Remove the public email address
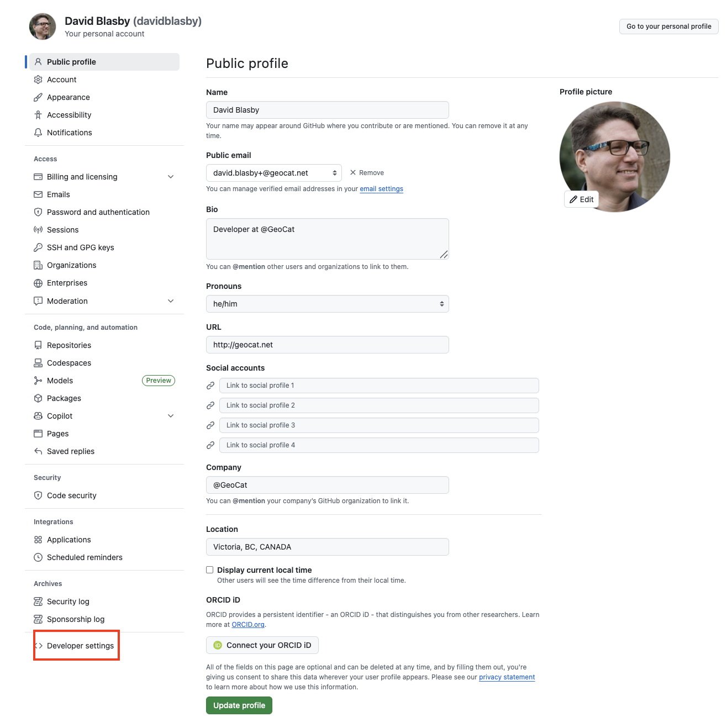The width and height of the screenshot is (727, 728). tap(366, 172)
